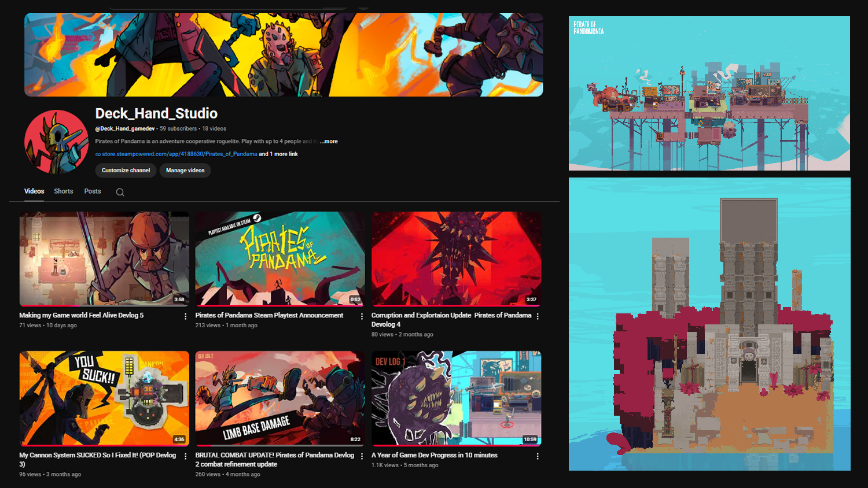Open options menu for Corruption and Exploration Update video
The height and width of the screenshot is (488, 868).
tap(538, 316)
